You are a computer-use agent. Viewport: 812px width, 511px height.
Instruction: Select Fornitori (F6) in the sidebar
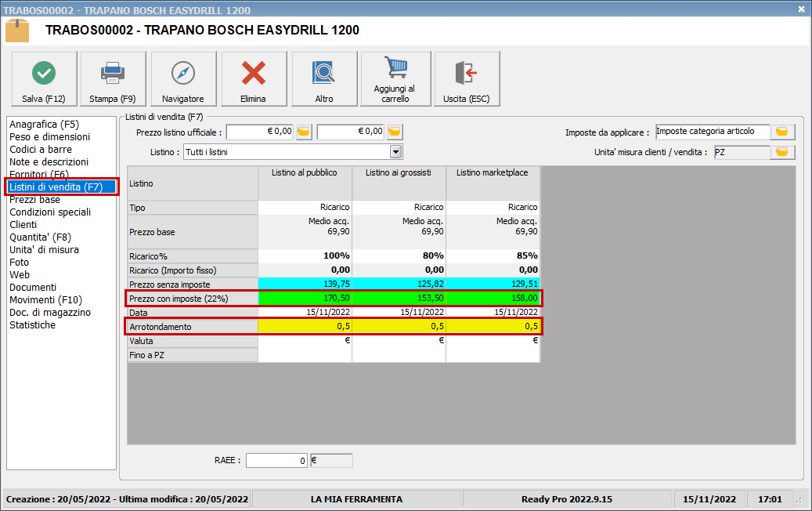(39, 174)
